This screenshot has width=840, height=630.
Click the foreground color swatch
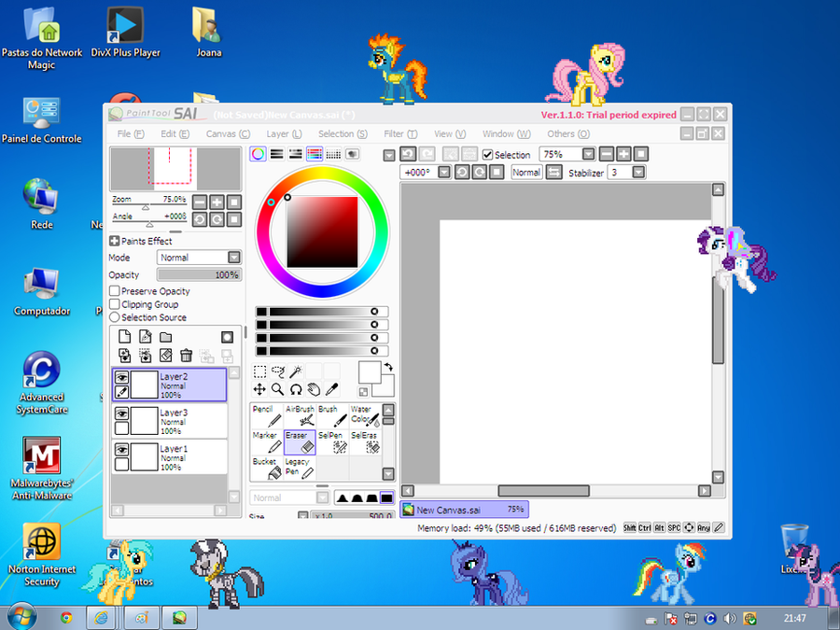coord(370,371)
